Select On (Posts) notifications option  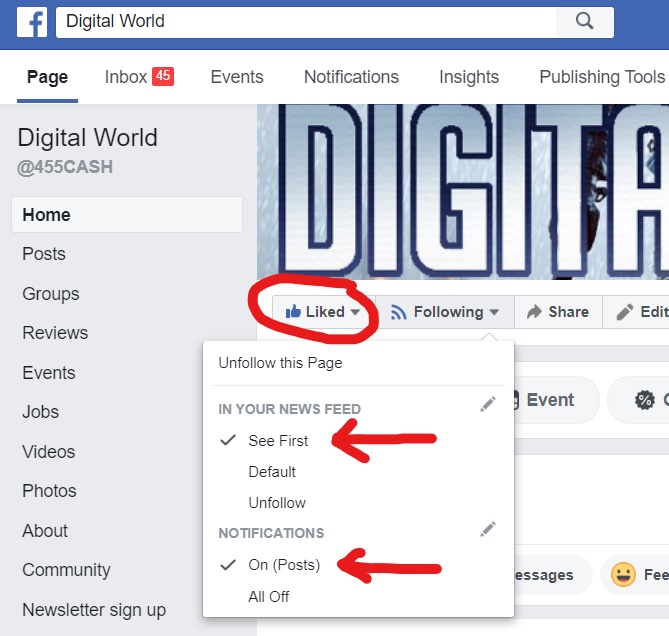(x=284, y=565)
